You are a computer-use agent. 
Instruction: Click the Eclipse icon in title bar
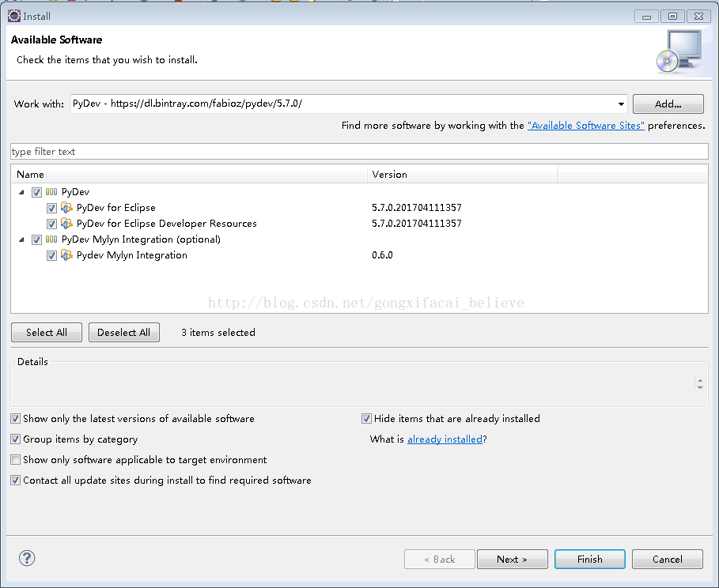click(13, 15)
